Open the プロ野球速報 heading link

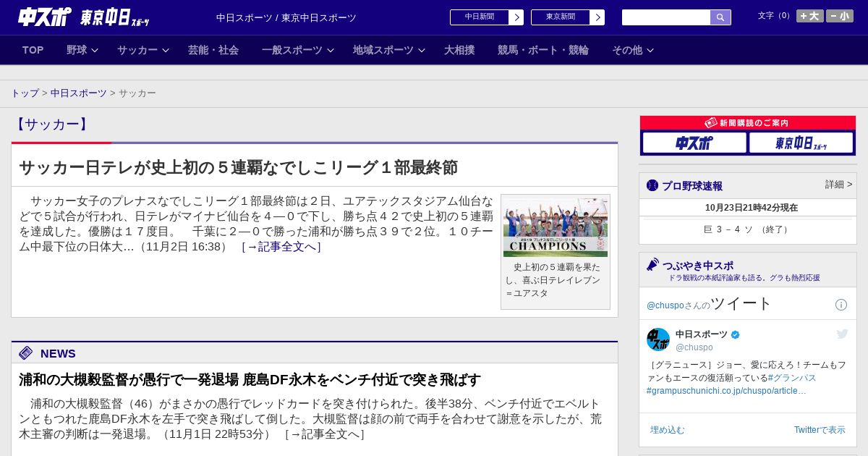click(x=692, y=185)
